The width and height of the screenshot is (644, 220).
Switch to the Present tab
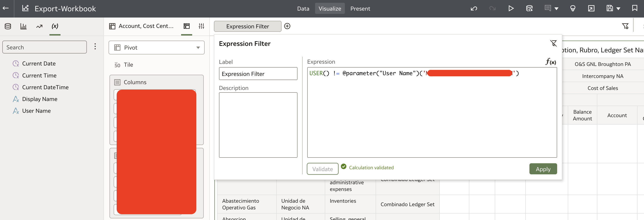coord(360,9)
